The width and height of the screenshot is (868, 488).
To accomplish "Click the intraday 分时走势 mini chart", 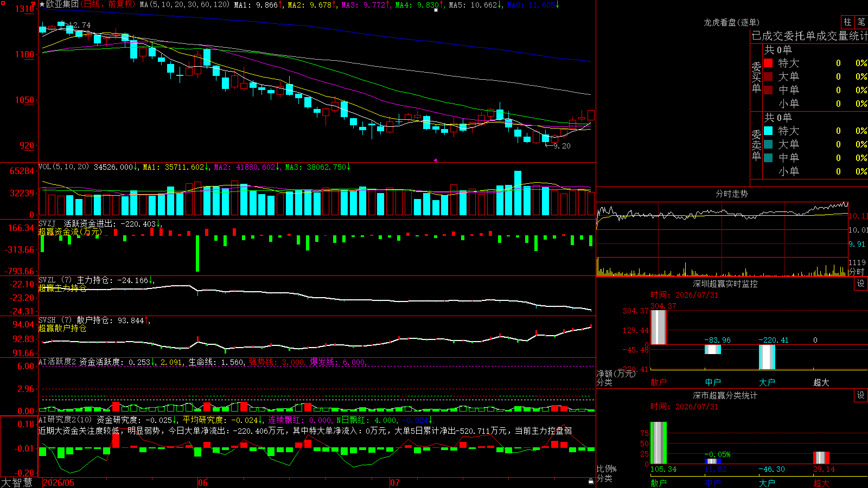I will point(722,239).
